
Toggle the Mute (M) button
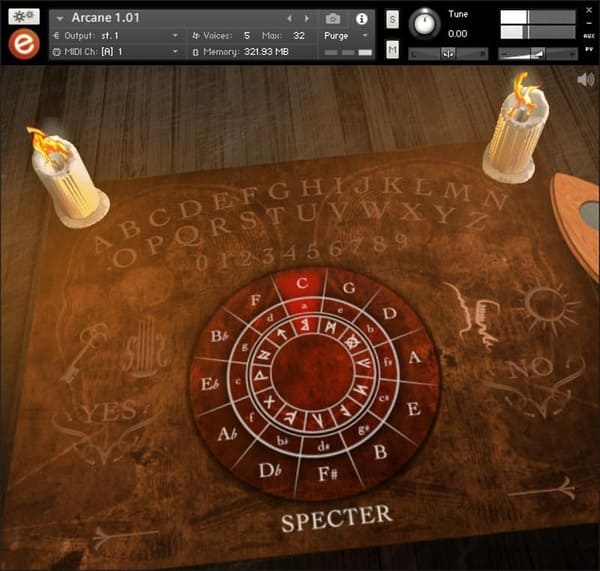(392, 50)
